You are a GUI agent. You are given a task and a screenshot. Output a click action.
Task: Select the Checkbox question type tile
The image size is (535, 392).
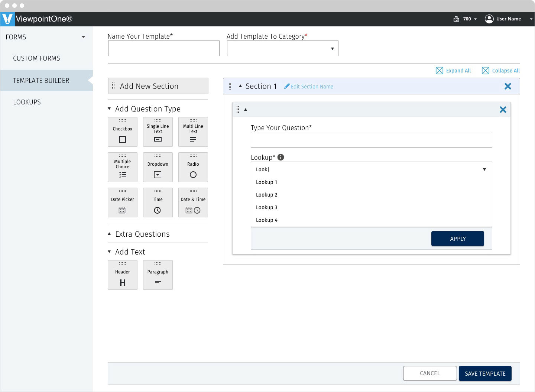123,132
